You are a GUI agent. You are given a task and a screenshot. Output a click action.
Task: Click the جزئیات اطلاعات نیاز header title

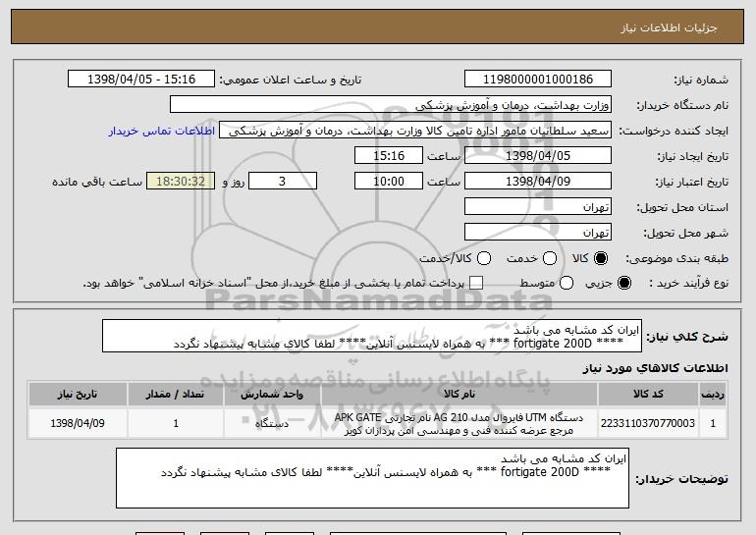click(669, 27)
